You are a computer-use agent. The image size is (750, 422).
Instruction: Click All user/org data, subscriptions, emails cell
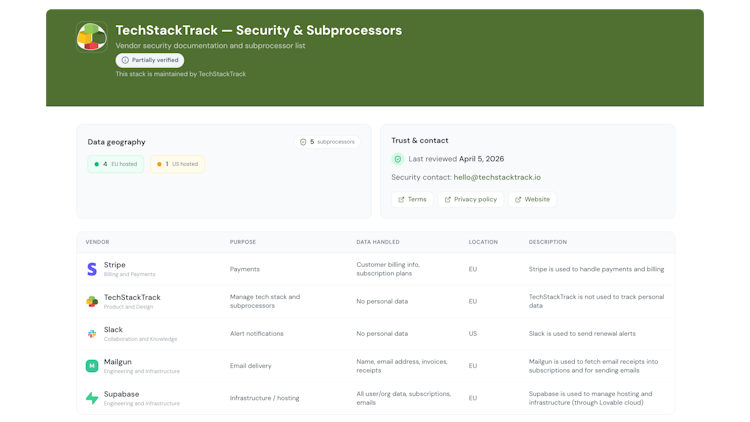tap(404, 398)
